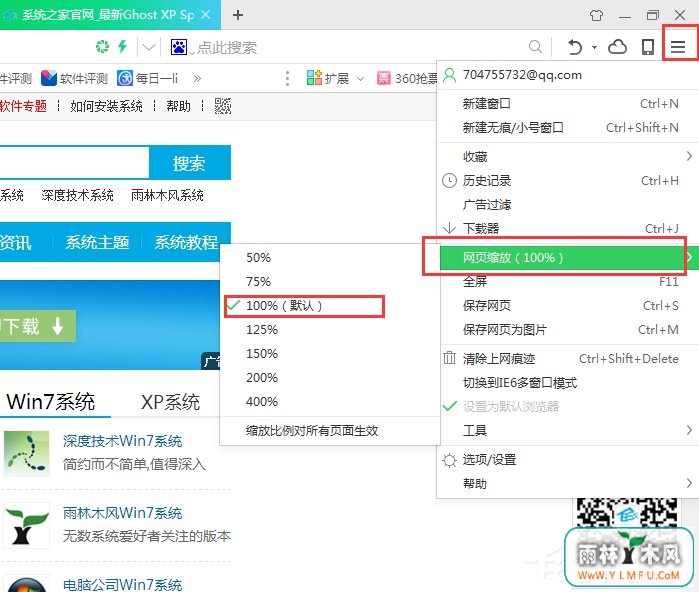The image size is (699, 592).
Task: Select 75% zoom level
Action: click(330, 282)
